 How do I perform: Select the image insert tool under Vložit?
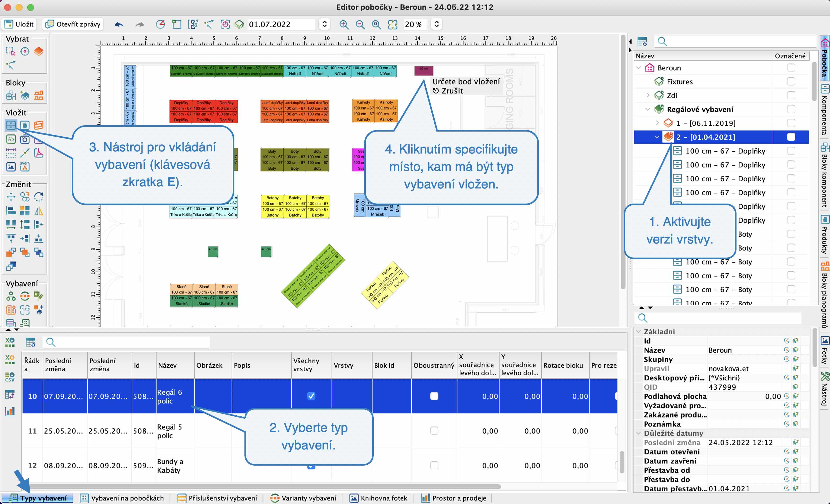point(11,167)
